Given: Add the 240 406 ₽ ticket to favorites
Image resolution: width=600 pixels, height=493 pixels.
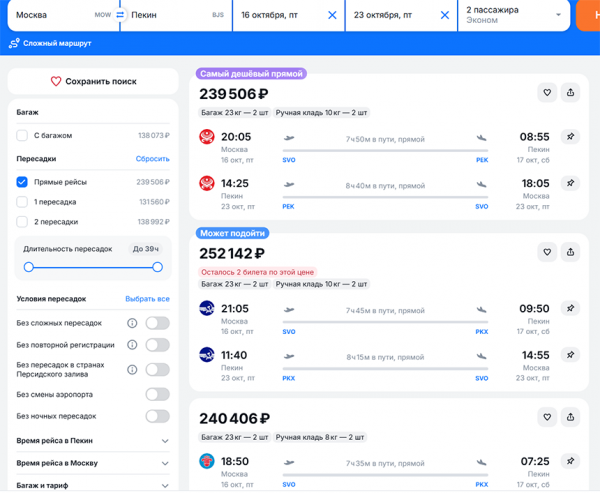Looking at the screenshot, I should (547, 417).
